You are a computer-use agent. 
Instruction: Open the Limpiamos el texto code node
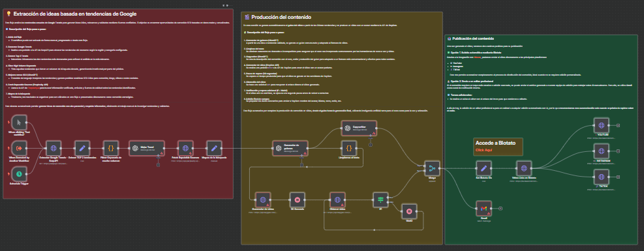click(x=349, y=148)
